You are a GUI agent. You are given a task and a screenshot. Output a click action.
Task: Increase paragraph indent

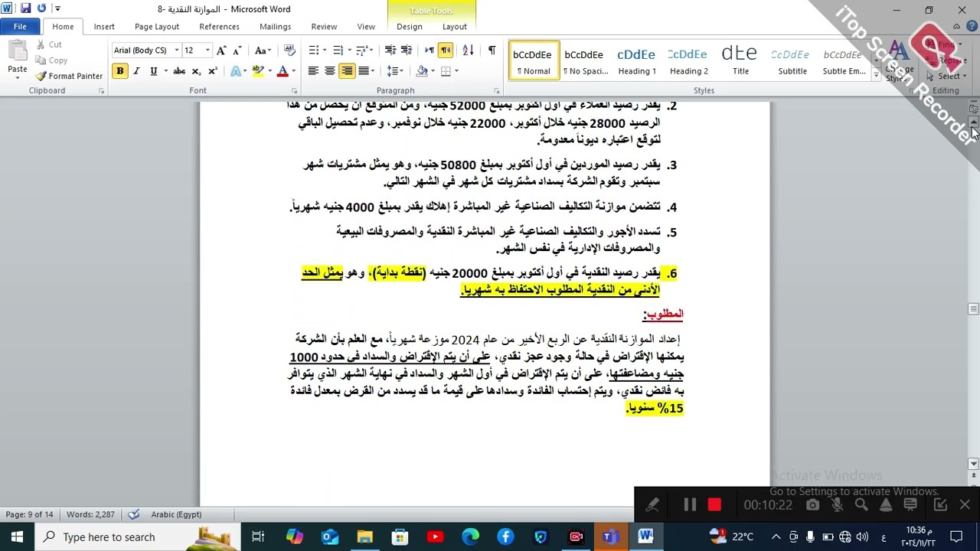click(x=407, y=51)
